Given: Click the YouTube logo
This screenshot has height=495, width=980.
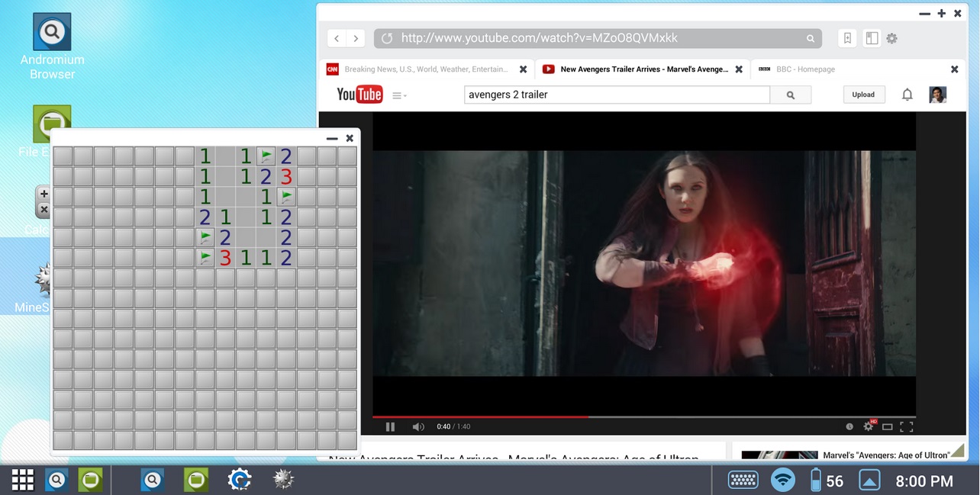Looking at the screenshot, I should pos(359,95).
